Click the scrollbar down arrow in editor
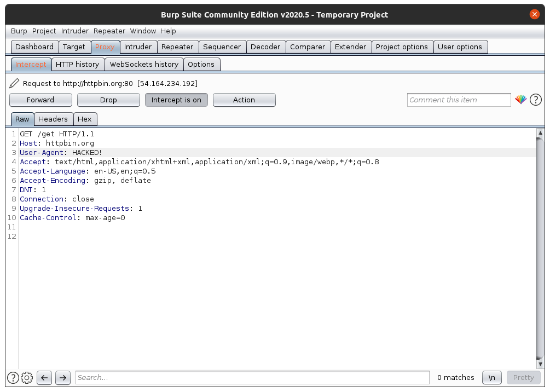 (540, 364)
